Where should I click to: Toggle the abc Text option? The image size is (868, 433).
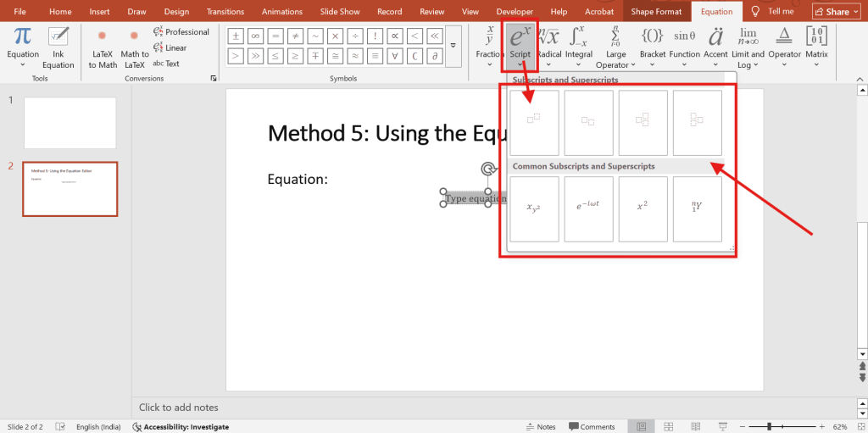pyautogui.click(x=166, y=64)
